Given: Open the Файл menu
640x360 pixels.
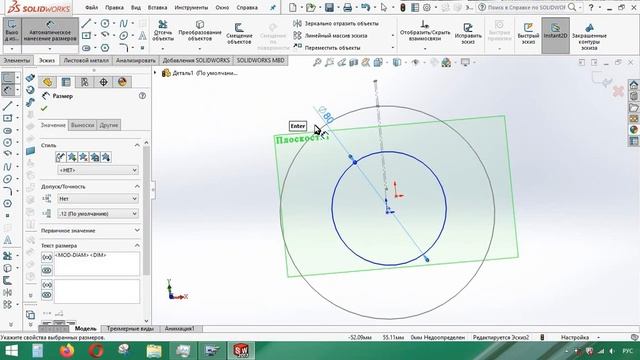Looking at the screenshot, I should 91,7.
